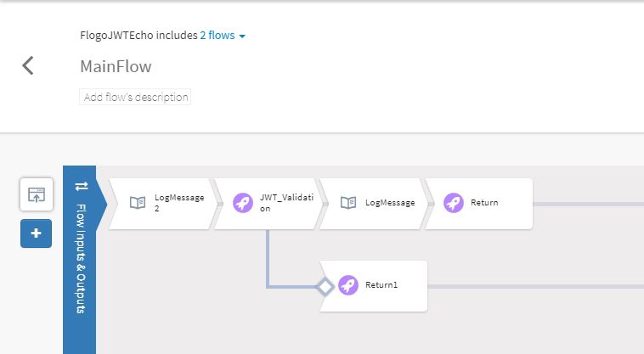This screenshot has height=354, width=644.
Task: Click the Return rocket icon
Action: pos(454,203)
